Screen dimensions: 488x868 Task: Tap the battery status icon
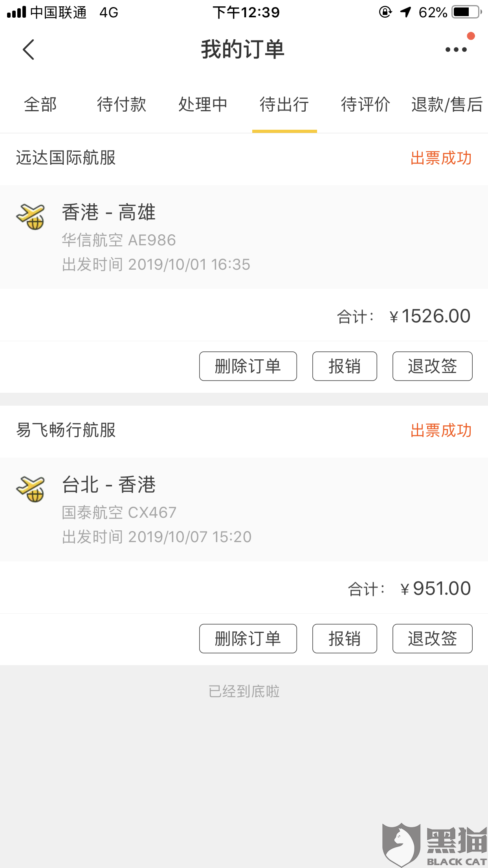pos(467,12)
